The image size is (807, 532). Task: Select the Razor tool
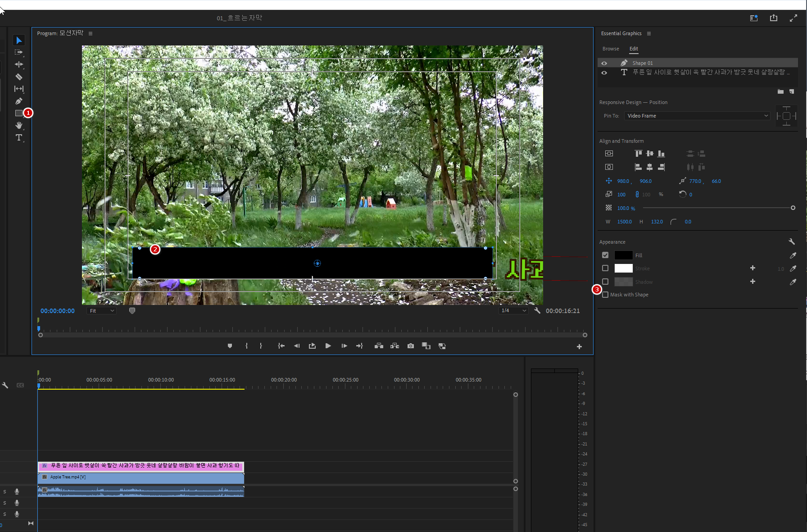(x=19, y=77)
